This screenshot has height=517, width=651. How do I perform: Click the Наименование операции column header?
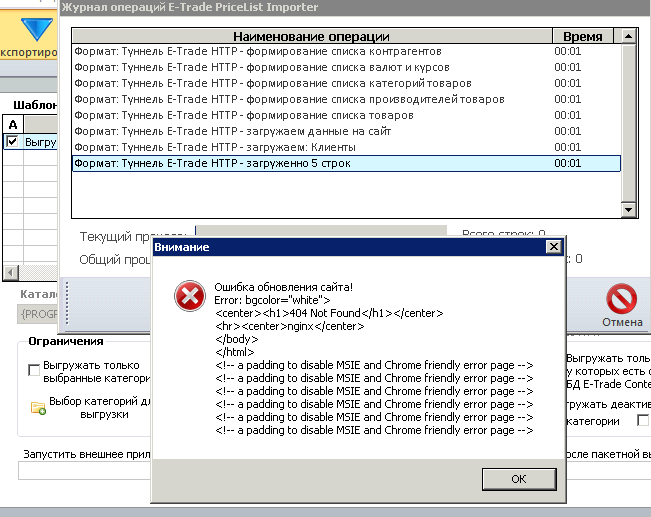point(311,36)
